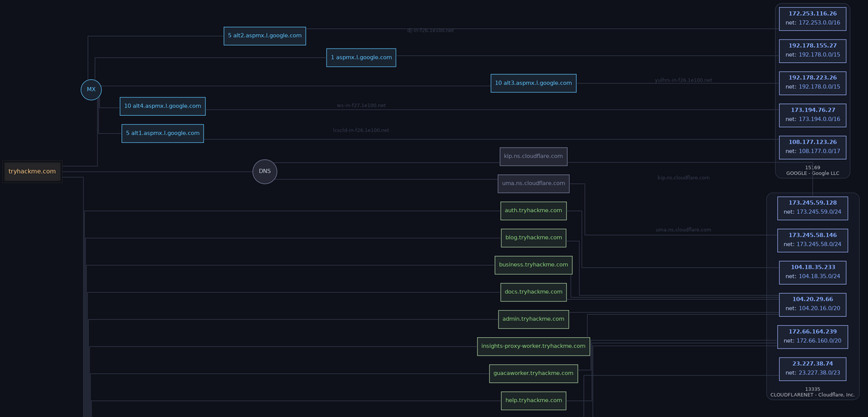Select 5 alt1.aspmx.l.google.com node
Screen dimensions: 868x417
point(162,134)
